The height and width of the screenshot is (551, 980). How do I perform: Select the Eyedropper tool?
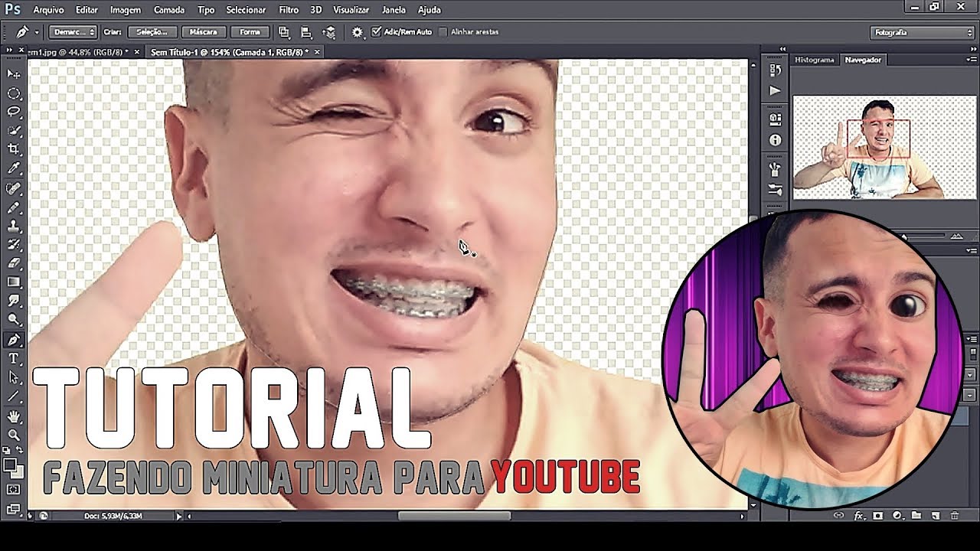tap(14, 168)
